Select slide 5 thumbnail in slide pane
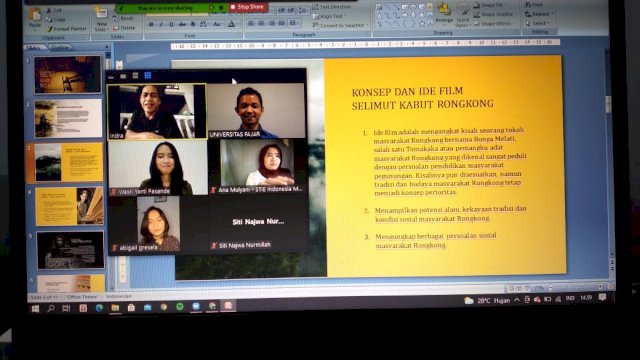The width and height of the screenshot is (640, 360). click(x=70, y=250)
